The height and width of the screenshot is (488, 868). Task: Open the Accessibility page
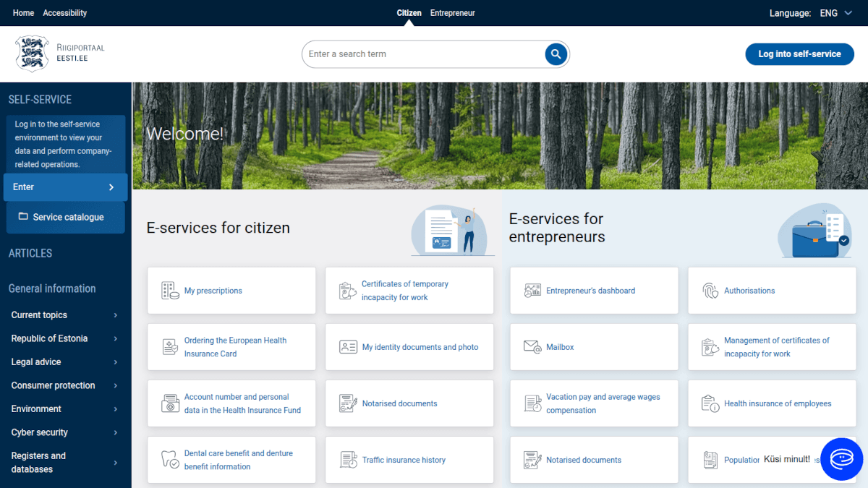click(x=65, y=13)
